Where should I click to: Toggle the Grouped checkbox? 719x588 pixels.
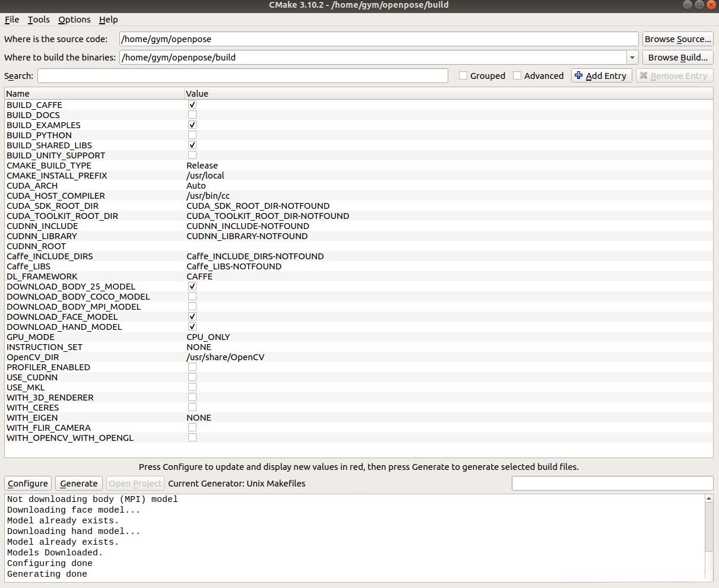coord(463,76)
